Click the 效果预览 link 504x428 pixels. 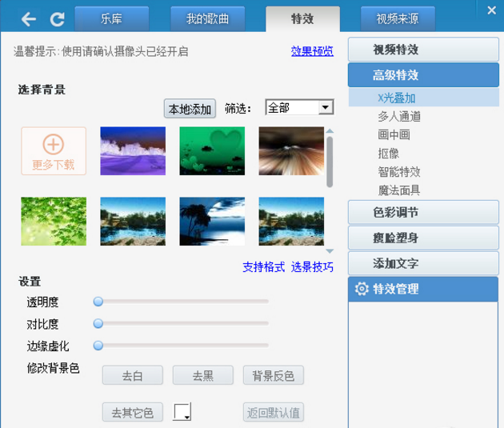coord(312,51)
